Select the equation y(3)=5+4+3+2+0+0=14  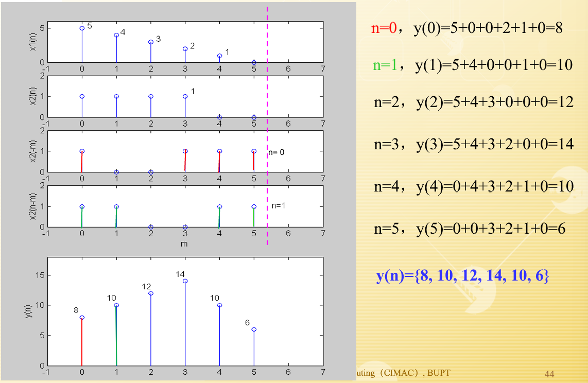pyautogui.click(x=495, y=144)
